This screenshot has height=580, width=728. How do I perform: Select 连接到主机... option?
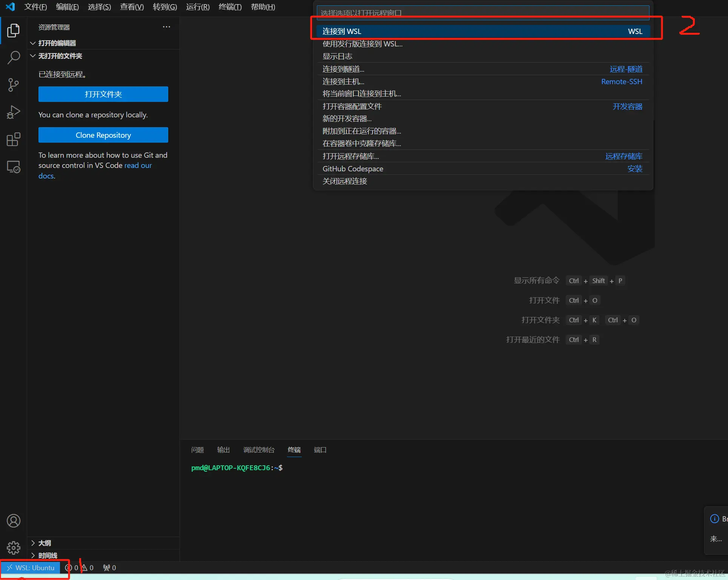(x=483, y=82)
